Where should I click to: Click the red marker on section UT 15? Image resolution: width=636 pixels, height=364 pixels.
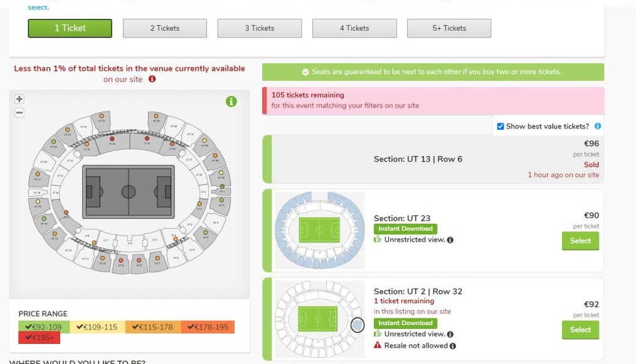tap(146, 138)
